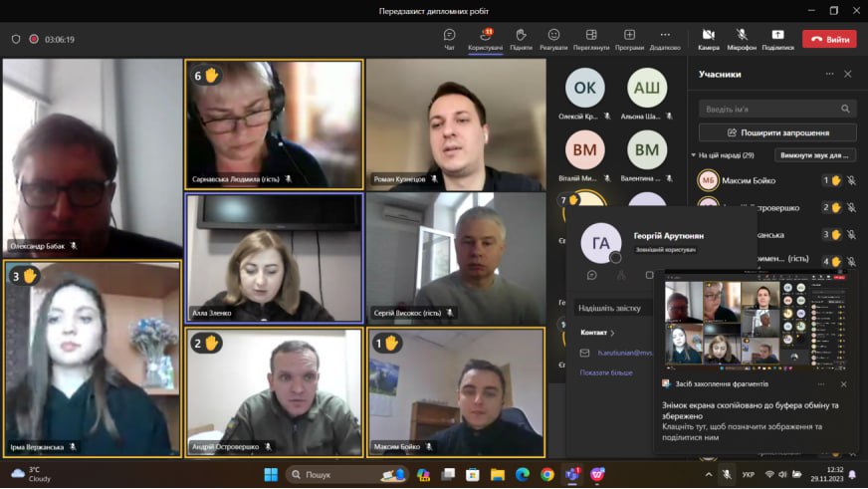Image resolution: width=868 pixels, height=489 pixels.
Task: Toggle the Камера camera on
Action: [x=708, y=35]
